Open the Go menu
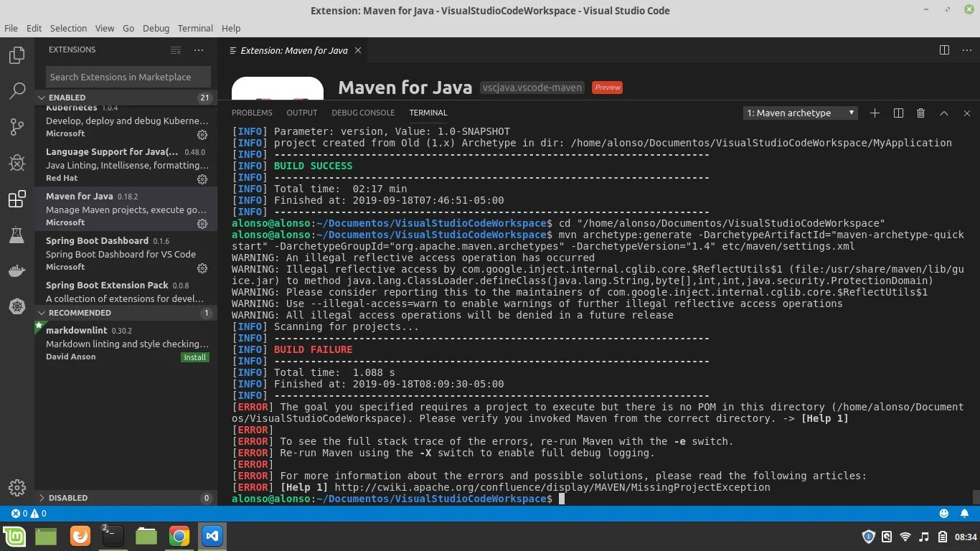The width and height of the screenshot is (980, 551). point(128,28)
